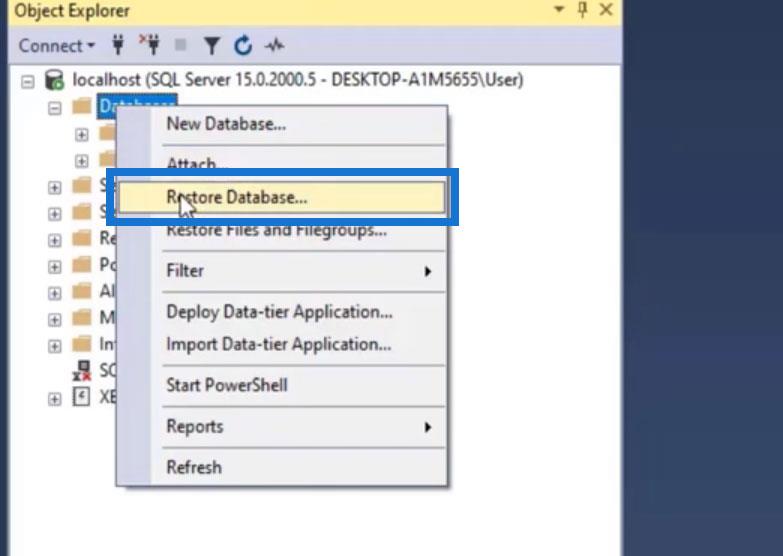Screen dimensions: 783x556
Task: Click the XE profiler node icon
Action: pyautogui.click(x=81, y=397)
